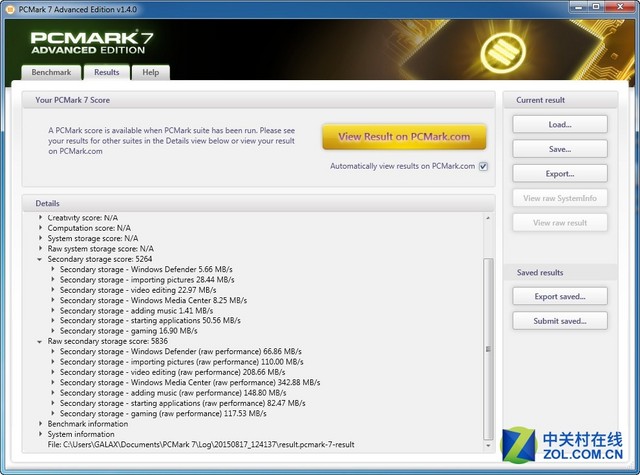Click the PCMark 7 title bar app icon
Image resolution: width=640 pixels, height=475 pixels.
point(11,9)
